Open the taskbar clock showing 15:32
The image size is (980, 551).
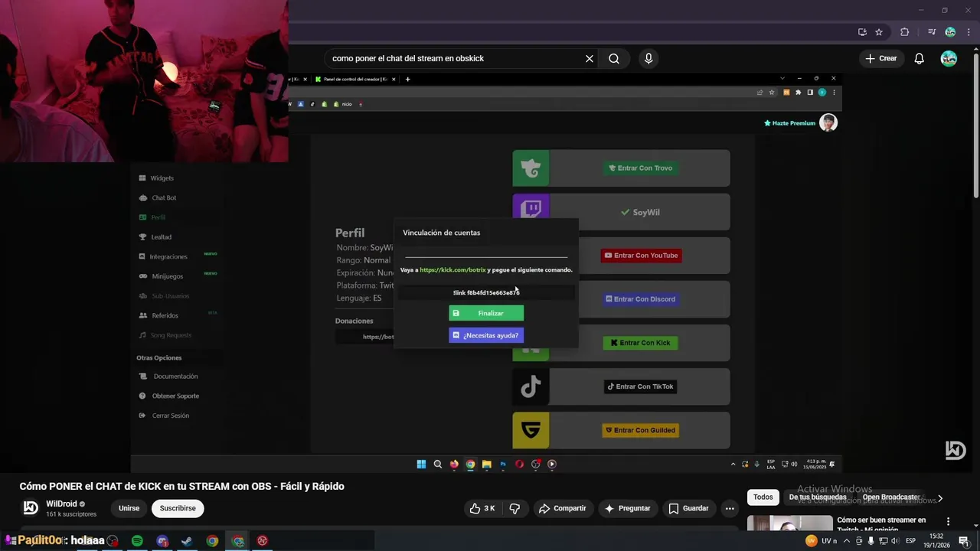tap(936, 541)
